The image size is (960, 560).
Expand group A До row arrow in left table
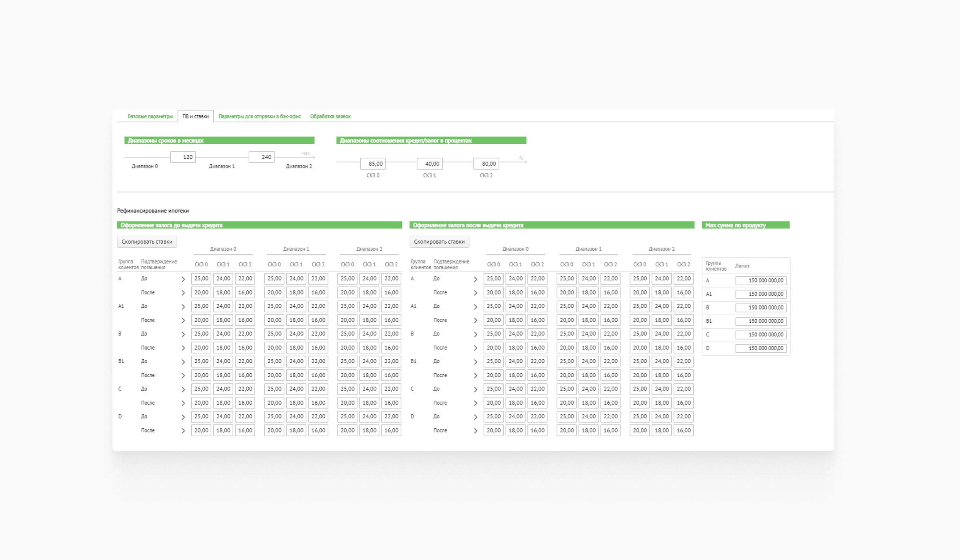click(183, 279)
